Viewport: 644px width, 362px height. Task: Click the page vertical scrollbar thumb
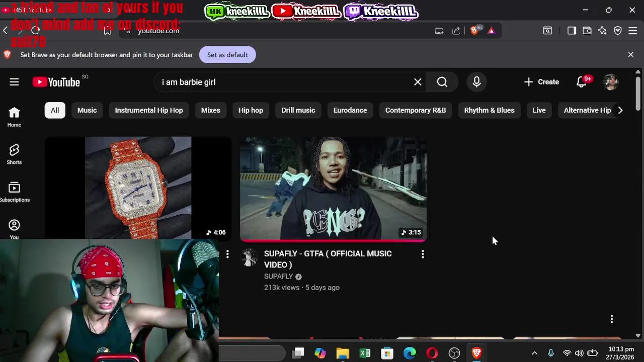[x=638, y=93]
